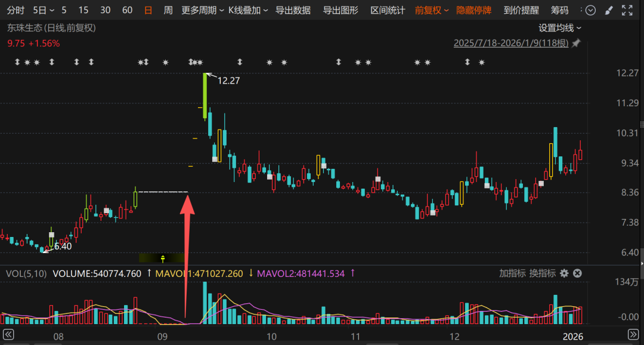Select the 60 minute period tab

coord(127,10)
